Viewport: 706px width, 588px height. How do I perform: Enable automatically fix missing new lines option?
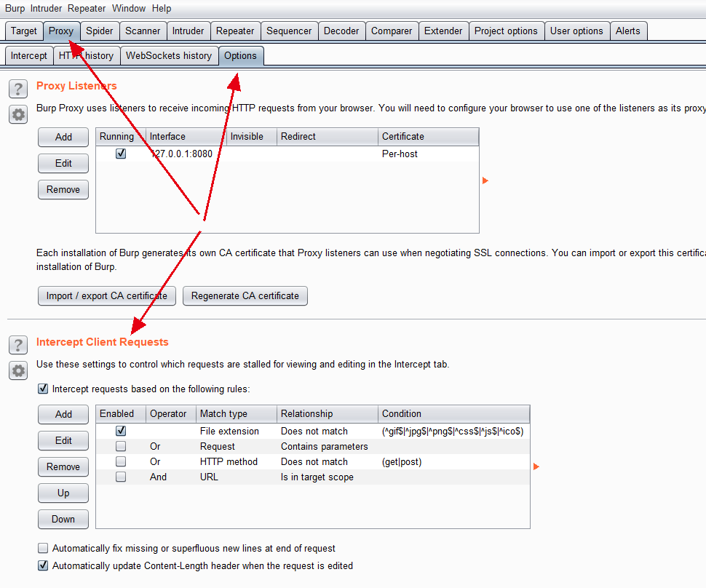(x=43, y=548)
